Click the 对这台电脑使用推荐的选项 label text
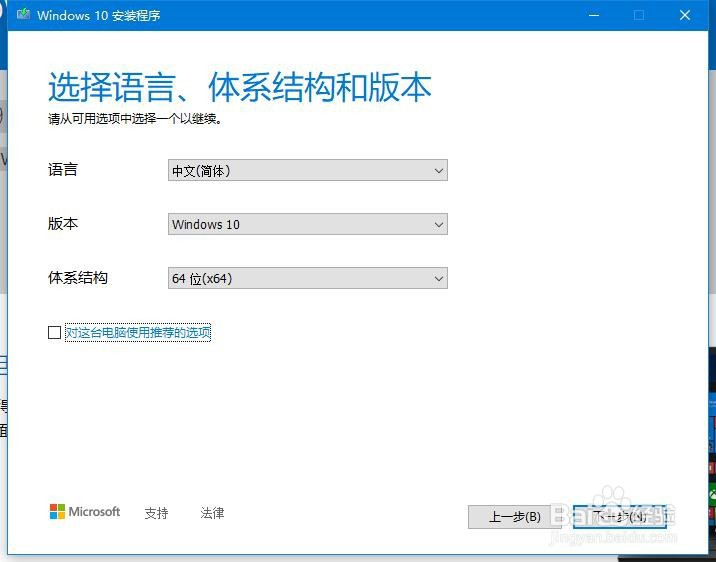716x562 pixels. click(138, 332)
